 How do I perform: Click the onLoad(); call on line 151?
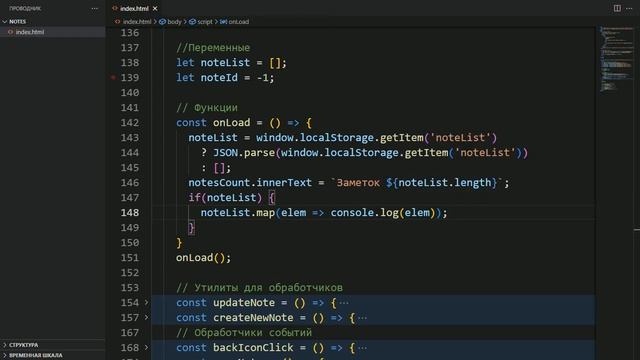[x=203, y=258]
